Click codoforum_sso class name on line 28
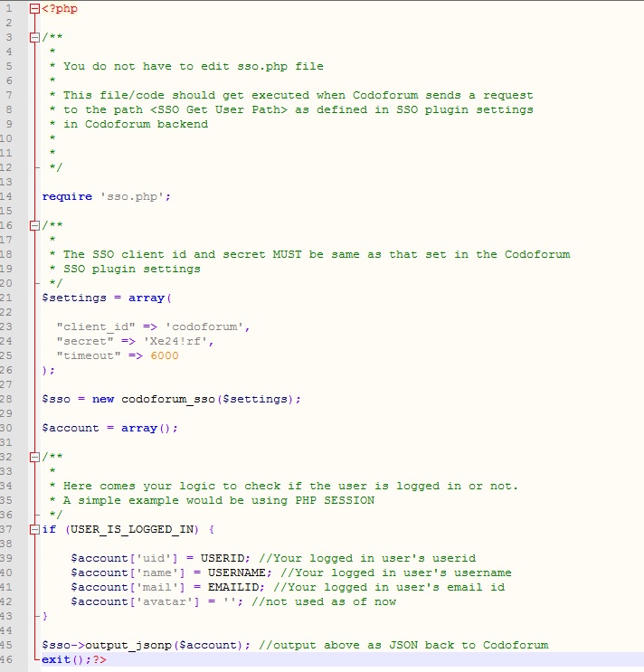Viewport: 644px width, 672px height. point(168,400)
